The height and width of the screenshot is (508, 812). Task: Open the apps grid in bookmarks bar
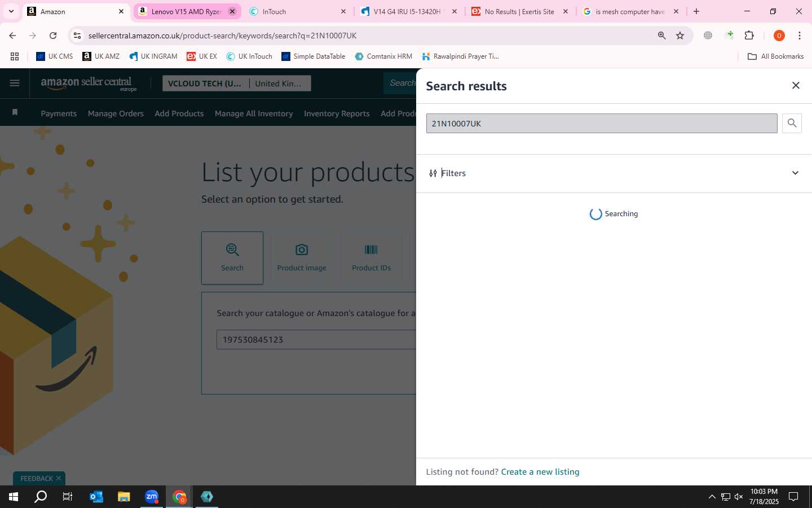pyautogui.click(x=15, y=56)
